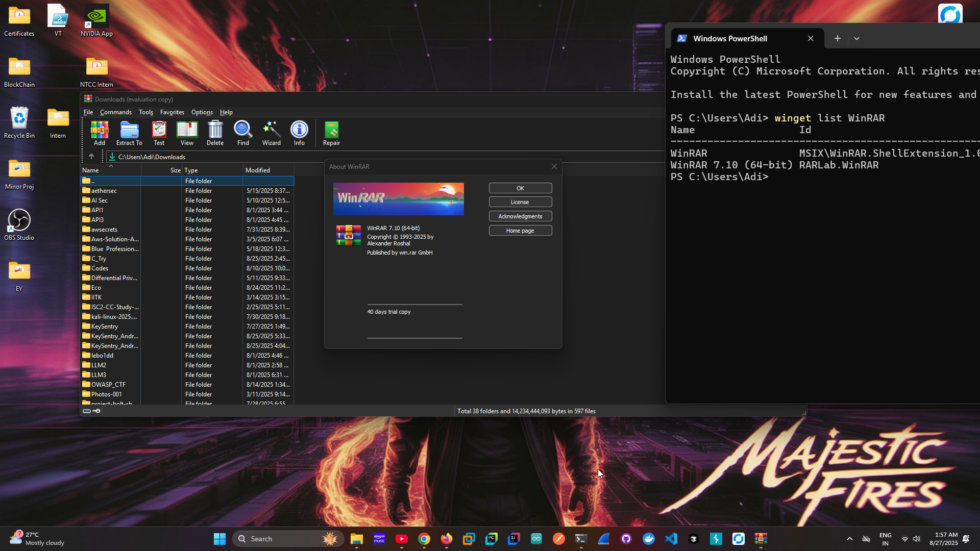Viewport: 980px width, 551px height.
Task: Open Visual Studio Code from the taskbar
Action: tap(671, 539)
